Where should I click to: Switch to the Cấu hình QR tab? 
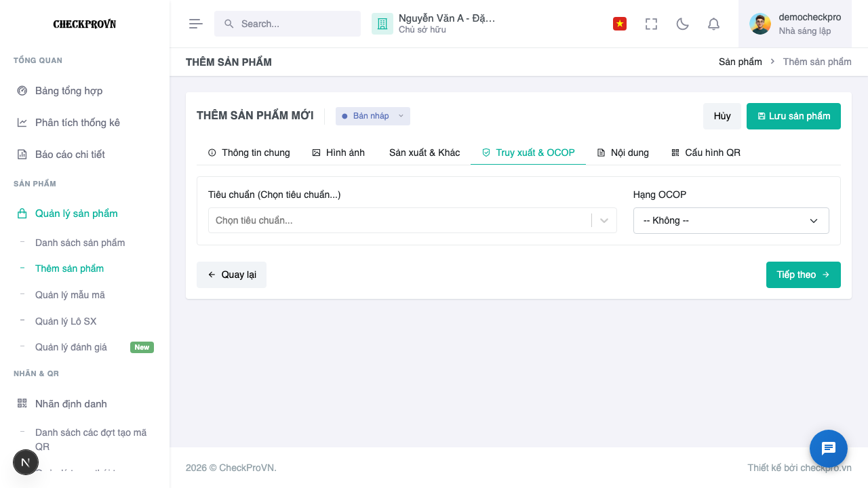pos(706,152)
